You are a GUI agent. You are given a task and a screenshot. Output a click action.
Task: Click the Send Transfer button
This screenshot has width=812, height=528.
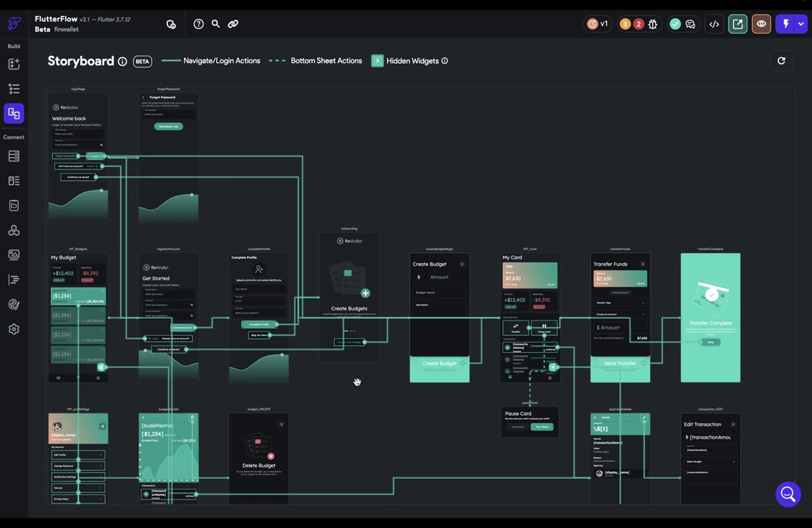[620, 363]
